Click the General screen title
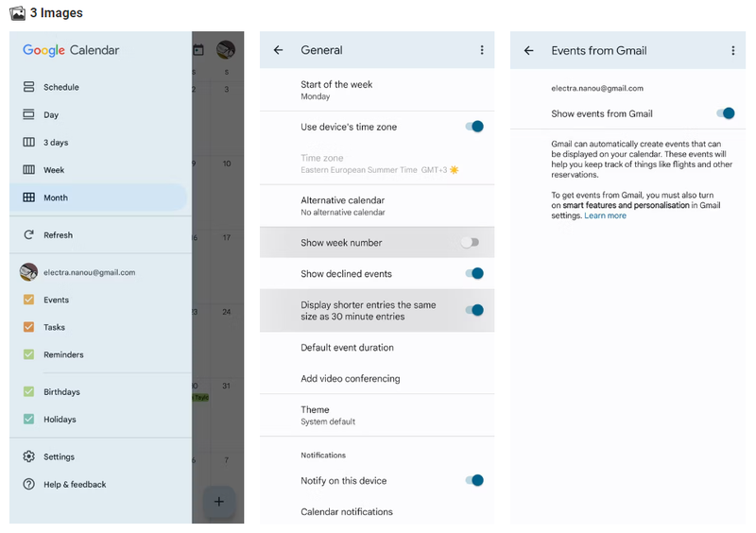Screen dimensions: 756x533 pos(321,50)
